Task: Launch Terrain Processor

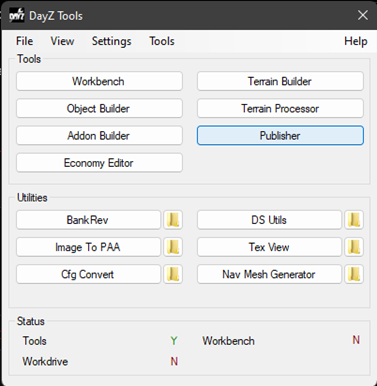Action: pyautogui.click(x=280, y=108)
